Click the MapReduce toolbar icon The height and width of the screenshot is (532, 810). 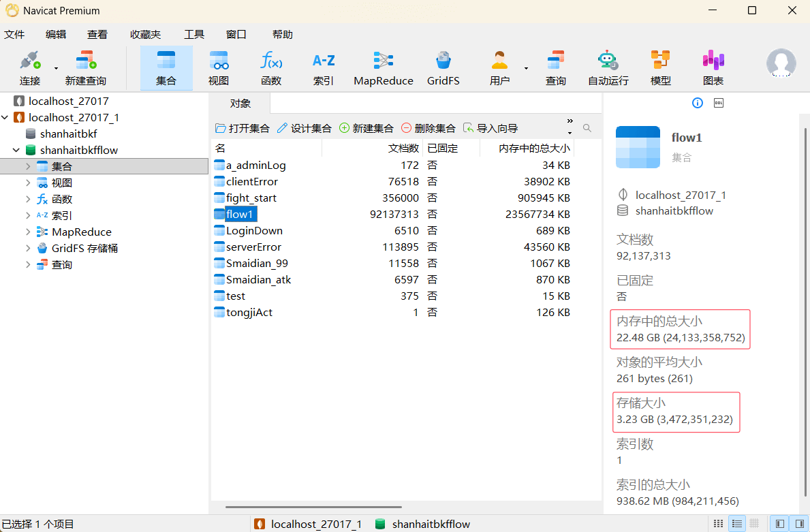383,68
